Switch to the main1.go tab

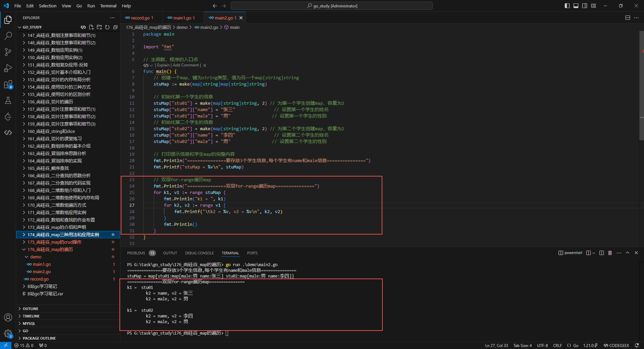click(x=183, y=18)
